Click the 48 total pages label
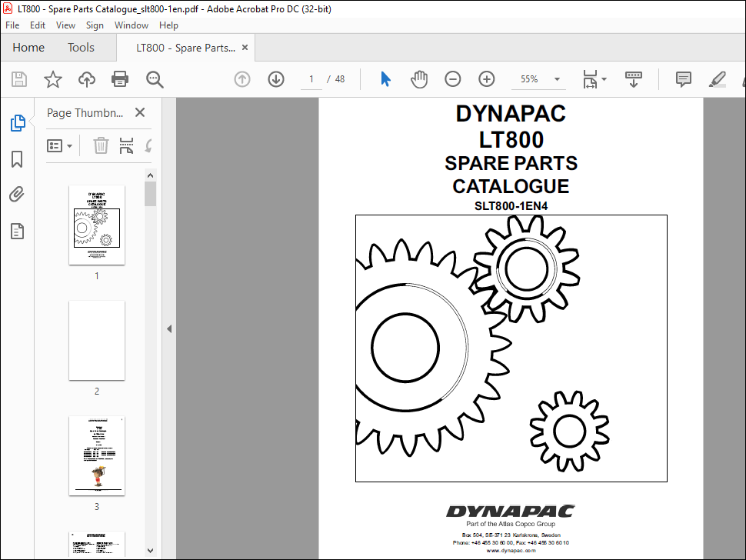This screenshot has height=560, width=746. 340,79
